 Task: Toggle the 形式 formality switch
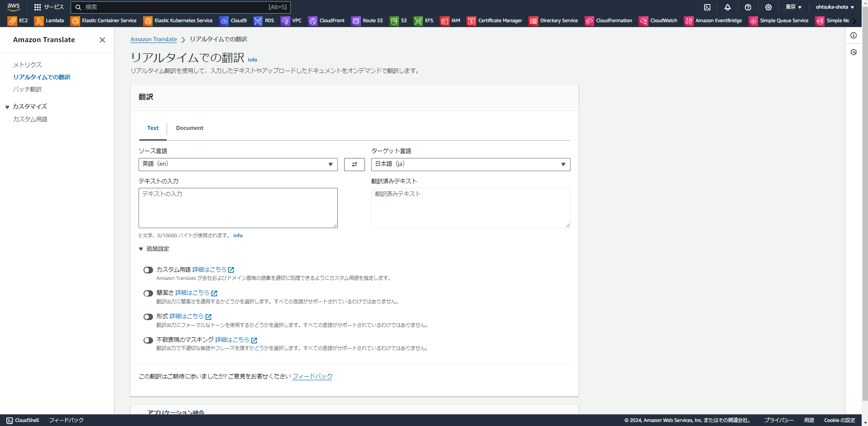click(148, 317)
